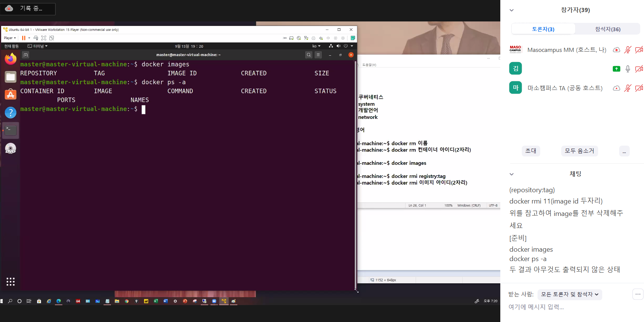Open the terminal hamburger menu

(x=318, y=55)
